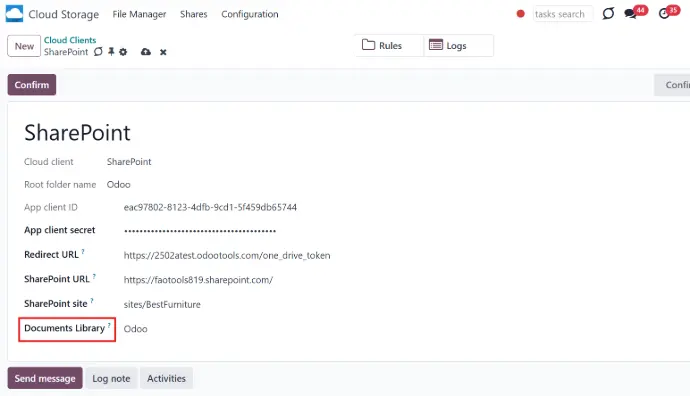
Task: Click the App client secret label
Action: click(60, 230)
